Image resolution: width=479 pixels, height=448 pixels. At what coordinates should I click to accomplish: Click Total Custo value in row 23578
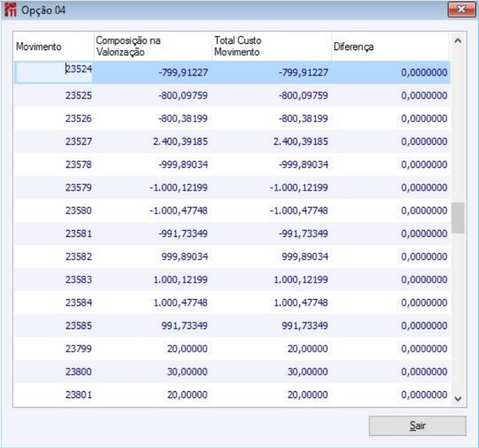pyautogui.click(x=304, y=164)
